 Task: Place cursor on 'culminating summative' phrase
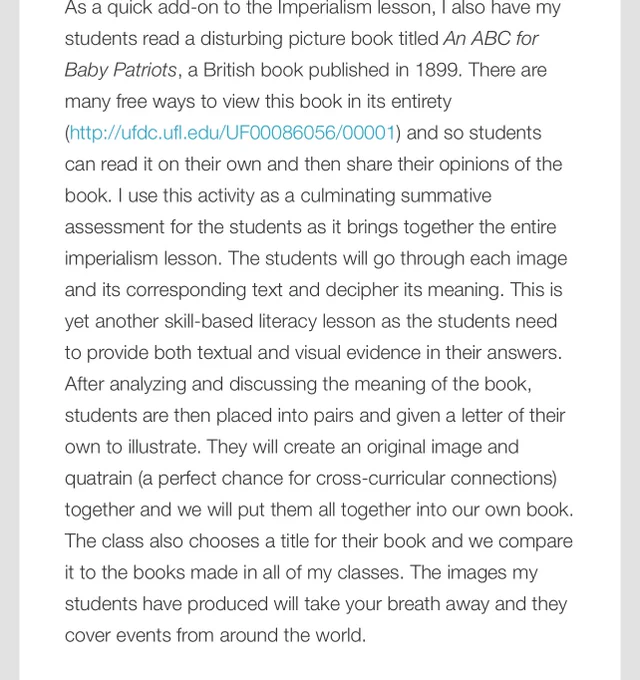point(395,196)
